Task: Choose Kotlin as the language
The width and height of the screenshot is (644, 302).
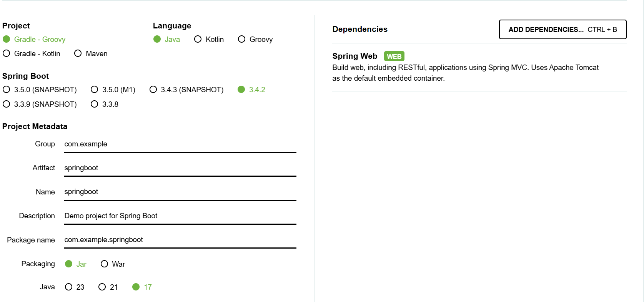Action: coord(209,39)
